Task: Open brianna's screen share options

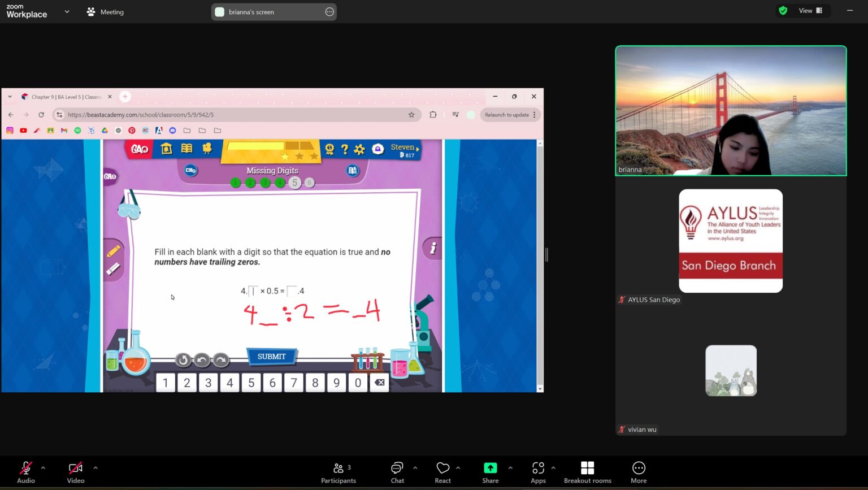Action: click(x=329, y=12)
